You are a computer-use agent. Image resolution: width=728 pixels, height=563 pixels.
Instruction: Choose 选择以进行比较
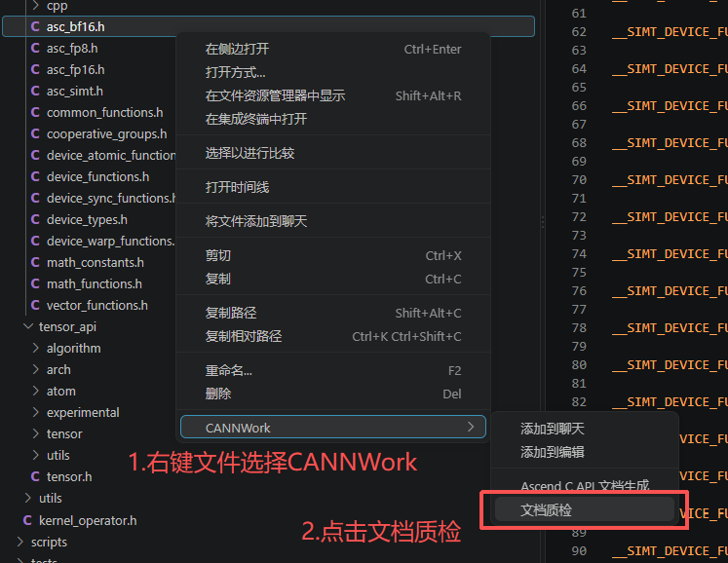click(333, 153)
